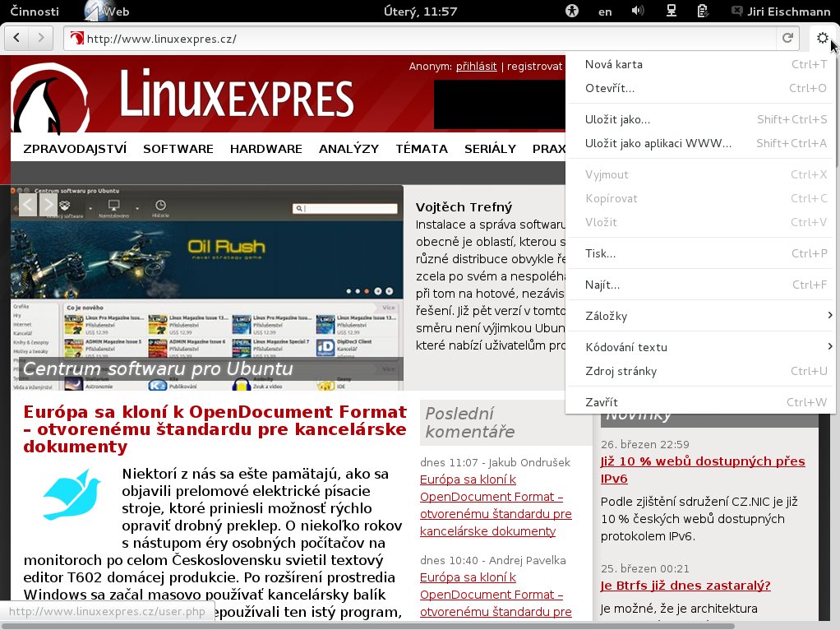Choose Otevřít... menu entry
Image resolution: width=840 pixels, height=630 pixels.
(x=701, y=88)
